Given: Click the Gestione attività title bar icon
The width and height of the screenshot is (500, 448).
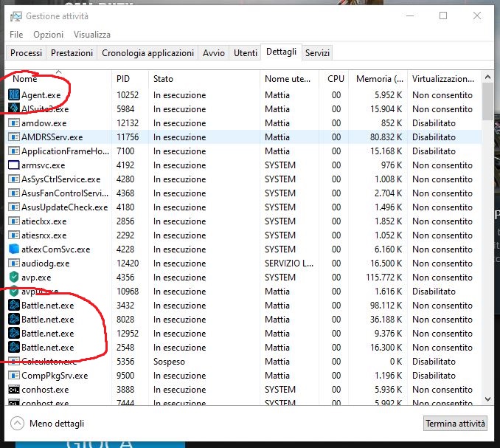Looking at the screenshot, I should 16,16.
